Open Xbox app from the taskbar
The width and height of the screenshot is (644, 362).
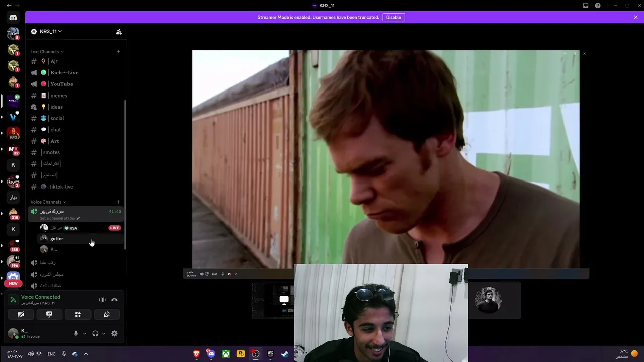226,354
